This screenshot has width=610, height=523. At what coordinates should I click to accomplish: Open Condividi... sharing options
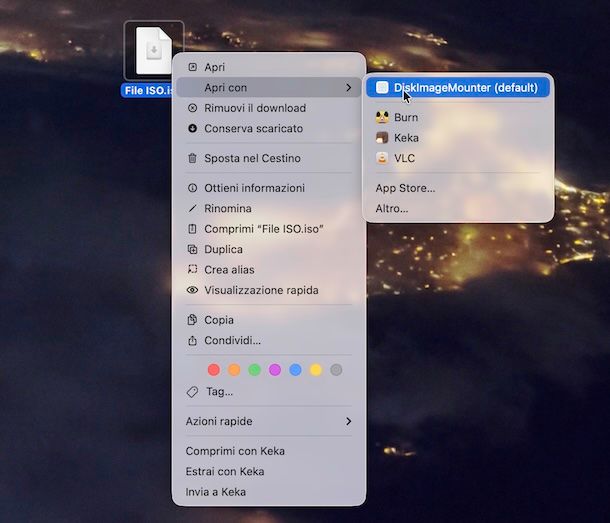pyautogui.click(x=269, y=340)
